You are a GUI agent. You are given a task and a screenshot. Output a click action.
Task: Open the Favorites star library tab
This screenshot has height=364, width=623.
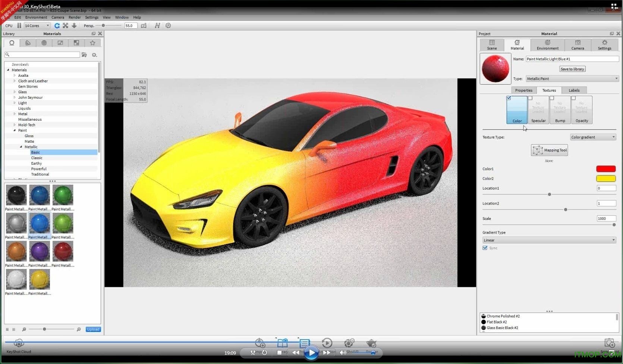tap(92, 43)
